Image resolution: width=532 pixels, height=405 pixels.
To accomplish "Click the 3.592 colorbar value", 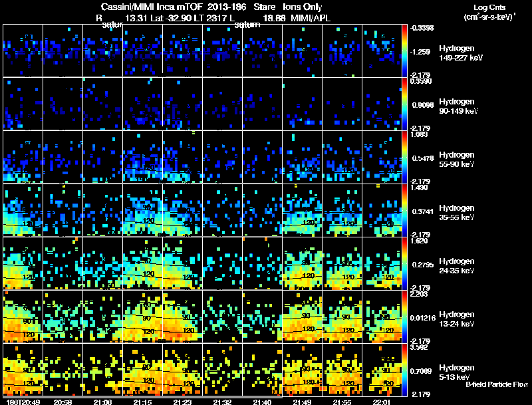I will pyautogui.click(x=419, y=347).
